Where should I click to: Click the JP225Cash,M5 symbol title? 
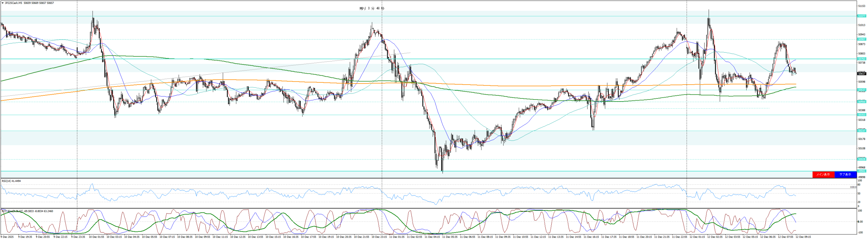14,3
